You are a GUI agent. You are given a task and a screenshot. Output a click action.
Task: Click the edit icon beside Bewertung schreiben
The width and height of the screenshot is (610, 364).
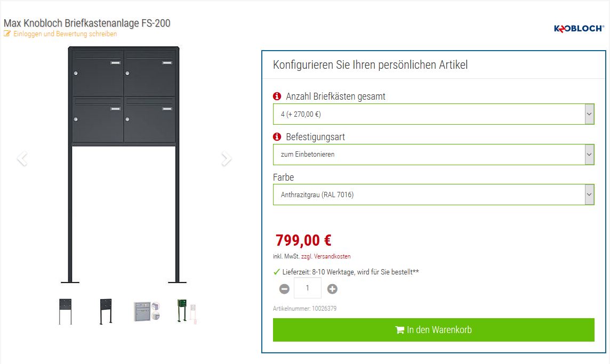tap(7, 34)
